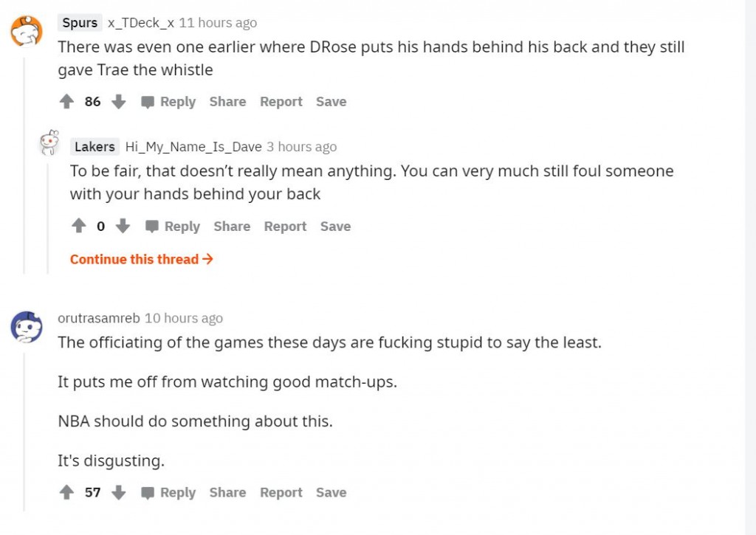This screenshot has height=535, width=756.
Task: Upvote Hi_My_Name_Is_Dave's reply
Action: coord(79,227)
